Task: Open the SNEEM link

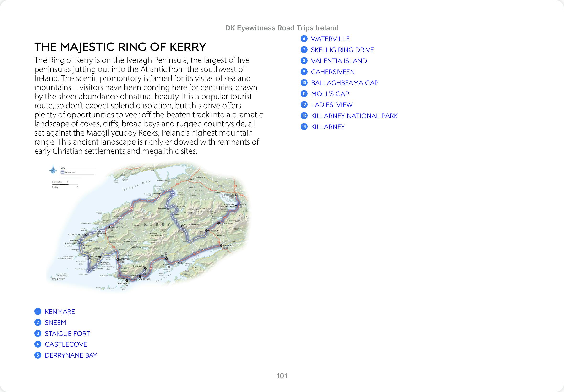Action: (55, 322)
